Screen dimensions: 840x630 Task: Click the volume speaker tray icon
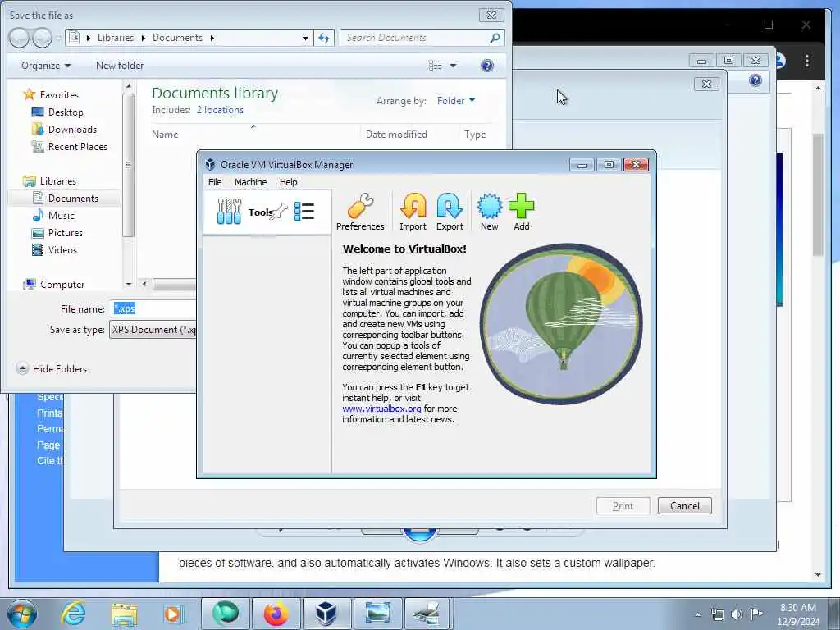737,614
